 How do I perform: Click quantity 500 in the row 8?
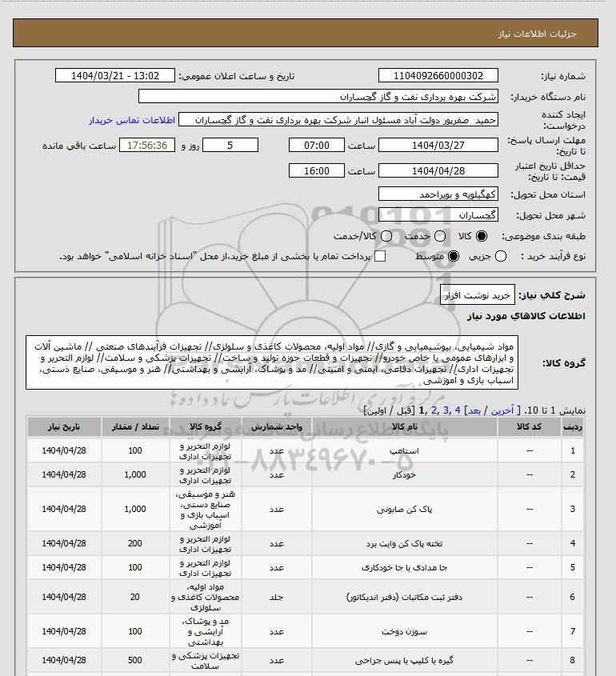pyautogui.click(x=135, y=661)
